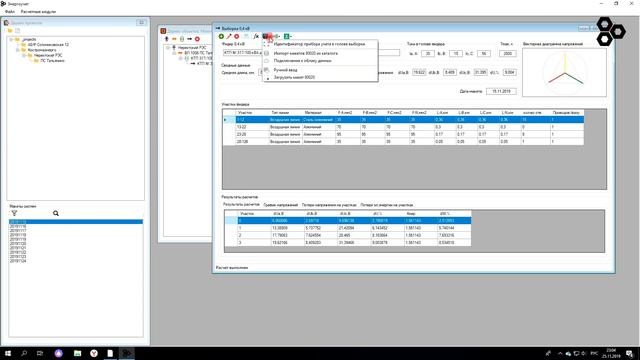Click taskbar search magnifier icon
Viewport: 640px width, 360px height.
click(x=24, y=353)
